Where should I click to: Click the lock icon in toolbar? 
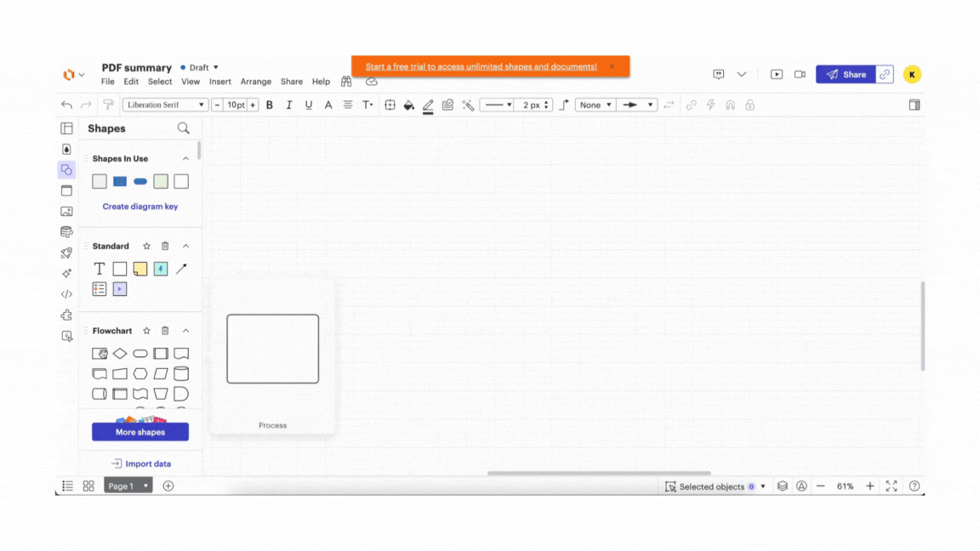tap(750, 105)
